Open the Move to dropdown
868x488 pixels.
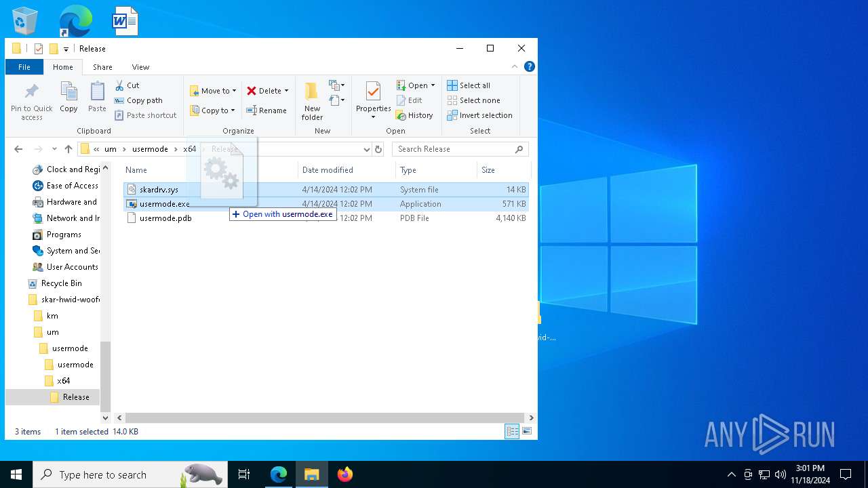213,91
